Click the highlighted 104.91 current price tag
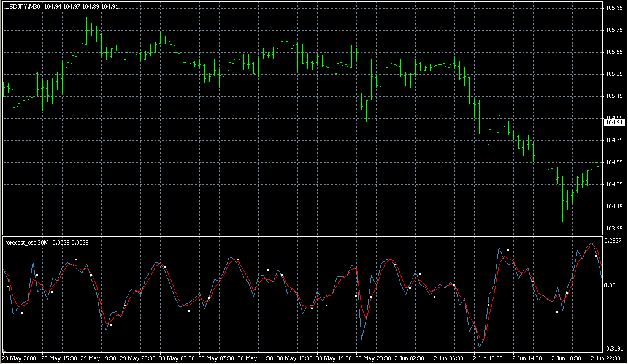Viewport: 628px width, 364px height. [x=613, y=123]
